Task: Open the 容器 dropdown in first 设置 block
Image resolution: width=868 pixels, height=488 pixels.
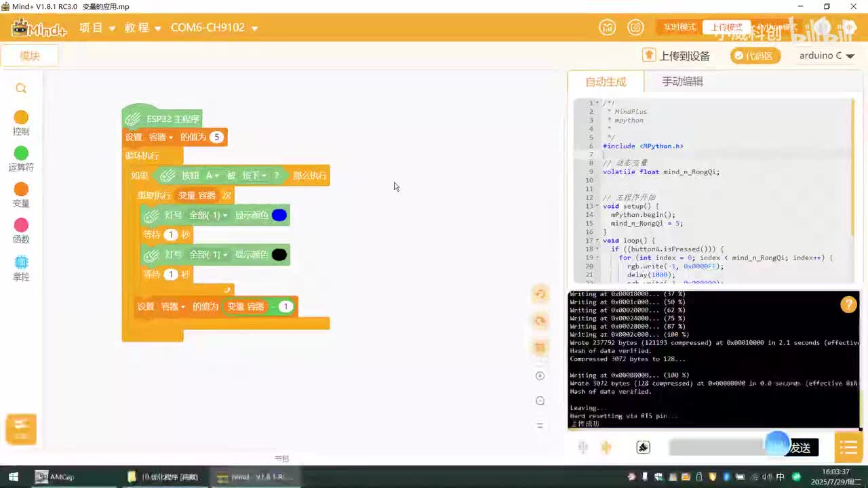Action: 161,137
